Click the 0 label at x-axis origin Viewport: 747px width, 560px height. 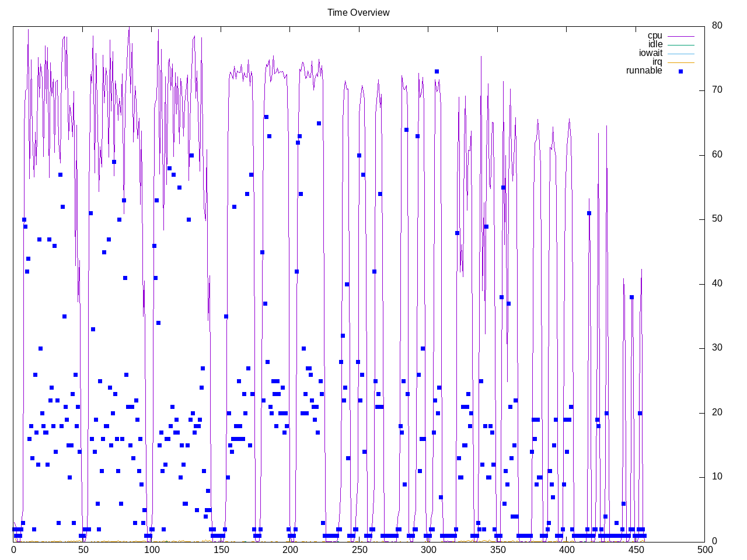pyautogui.click(x=13, y=549)
